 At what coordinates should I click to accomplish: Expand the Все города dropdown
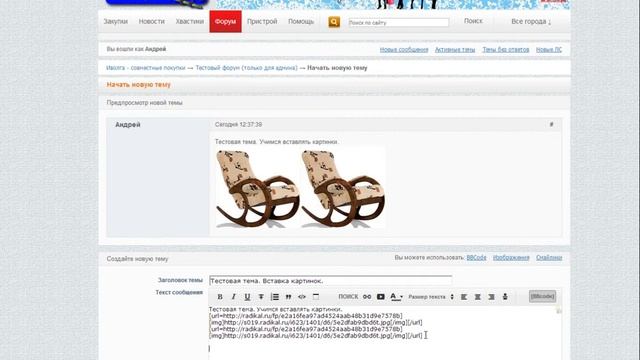coord(531,21)
